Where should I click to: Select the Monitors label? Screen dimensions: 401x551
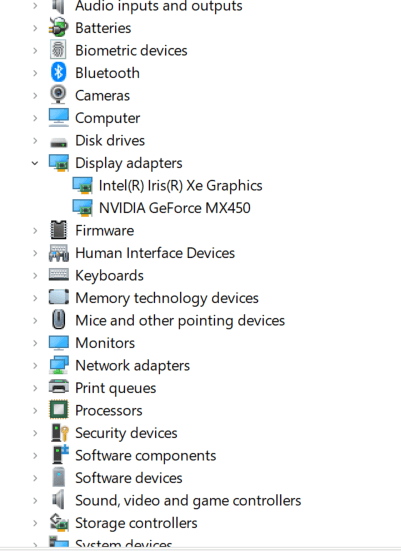(x=105, y=343)
